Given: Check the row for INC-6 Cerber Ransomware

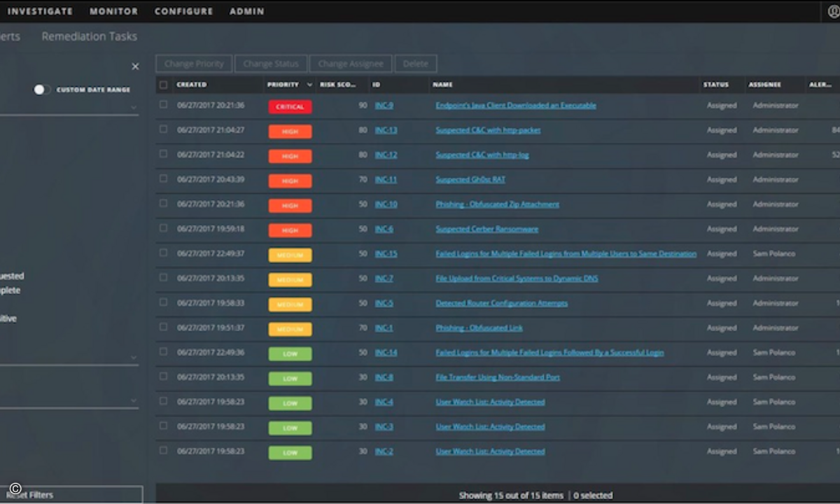Looking at the screenshot, I should 164,228.
